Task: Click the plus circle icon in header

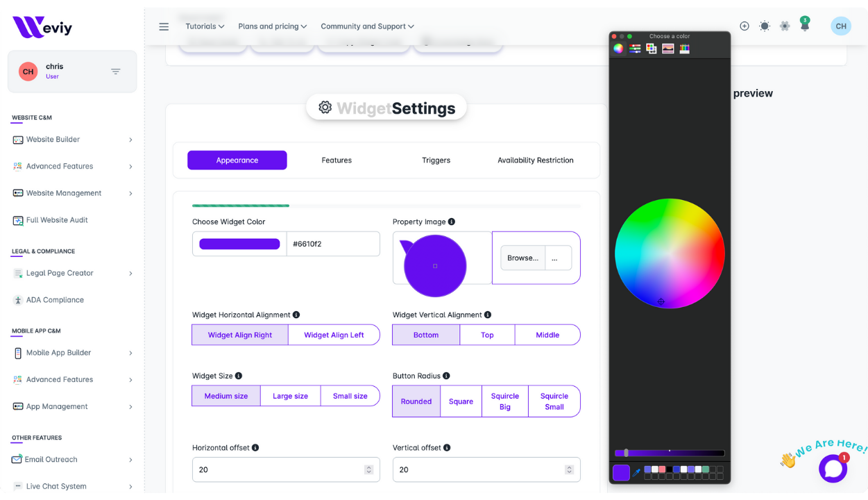Action: (744, 26)
